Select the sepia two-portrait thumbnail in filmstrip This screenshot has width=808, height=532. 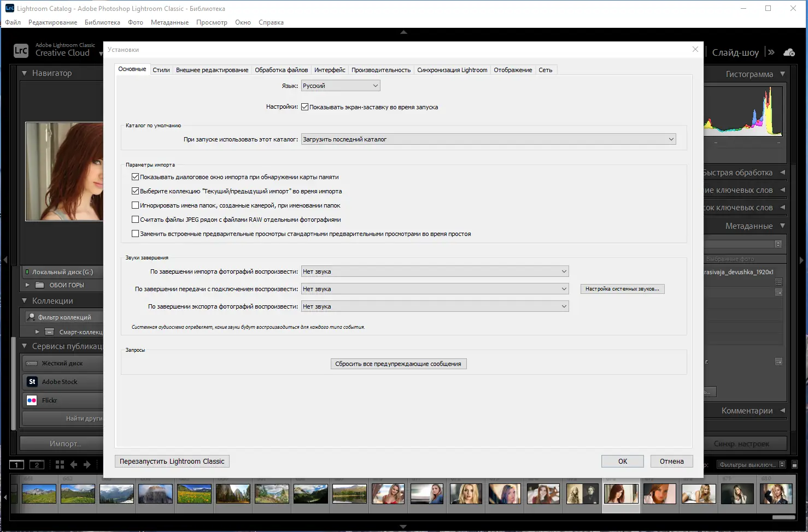click(x=582, y=494)
